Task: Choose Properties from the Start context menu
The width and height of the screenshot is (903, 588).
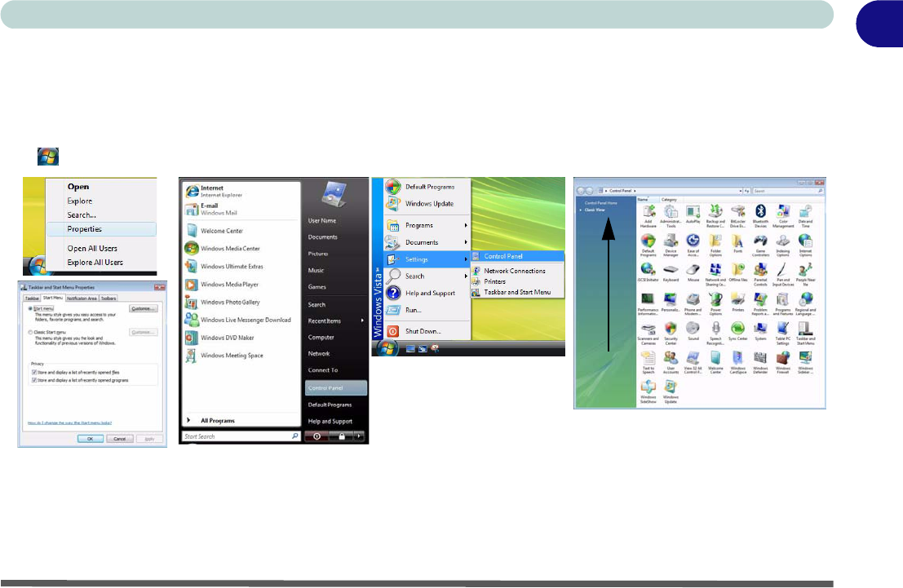Action: tap(101, 229)
